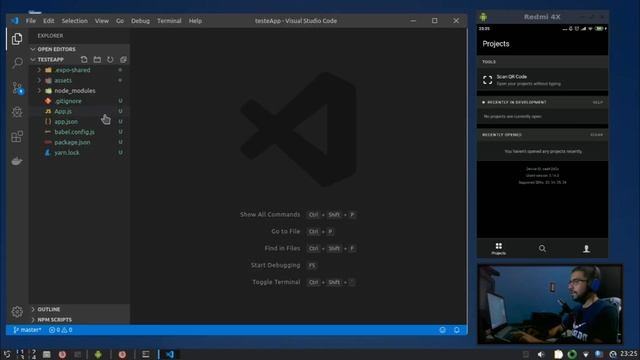This screenshot has height=360, width=640.
Task: Open the File menu
Action: coord(31,21)
